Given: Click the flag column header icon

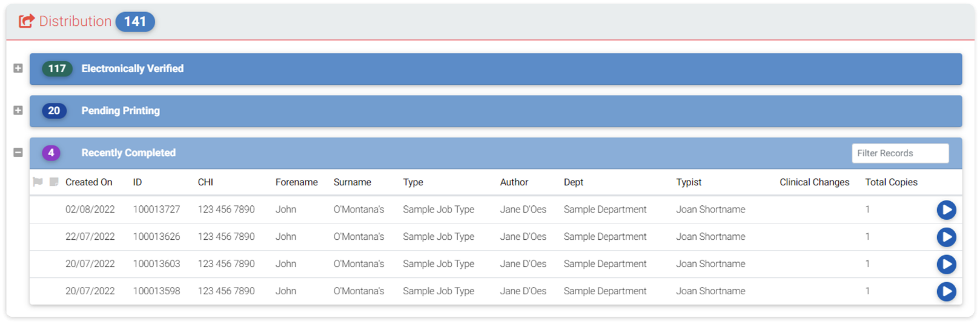Looking at the screenshot, I should point(38,182).
